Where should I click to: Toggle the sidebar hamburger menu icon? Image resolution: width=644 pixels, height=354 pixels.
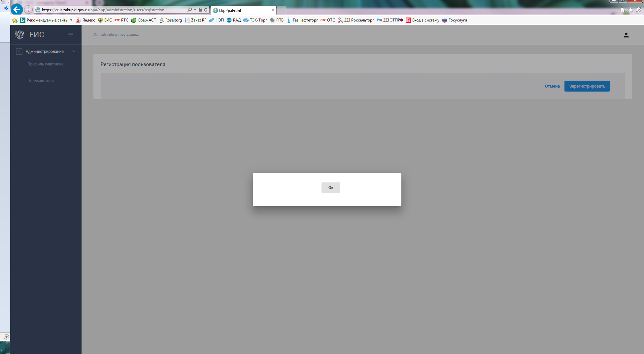71,35
